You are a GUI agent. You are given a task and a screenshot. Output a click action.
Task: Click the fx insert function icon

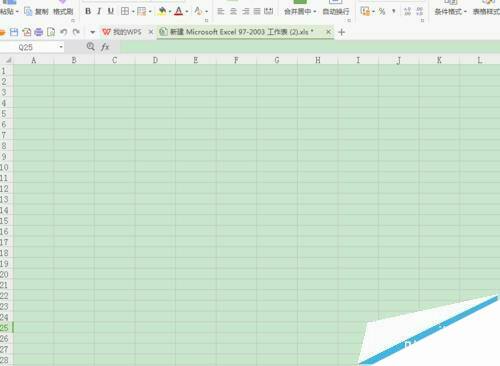[105, 47]
